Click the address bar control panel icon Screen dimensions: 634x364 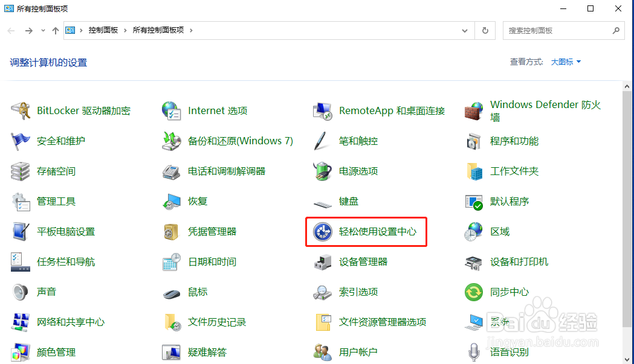point(70,30)
